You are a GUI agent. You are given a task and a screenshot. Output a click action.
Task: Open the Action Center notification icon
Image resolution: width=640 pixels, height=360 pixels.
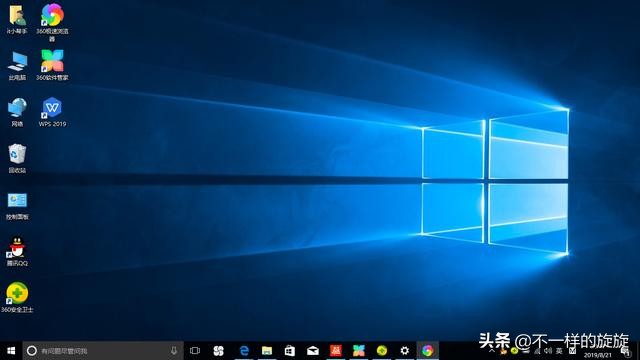[x=626, y=351]
